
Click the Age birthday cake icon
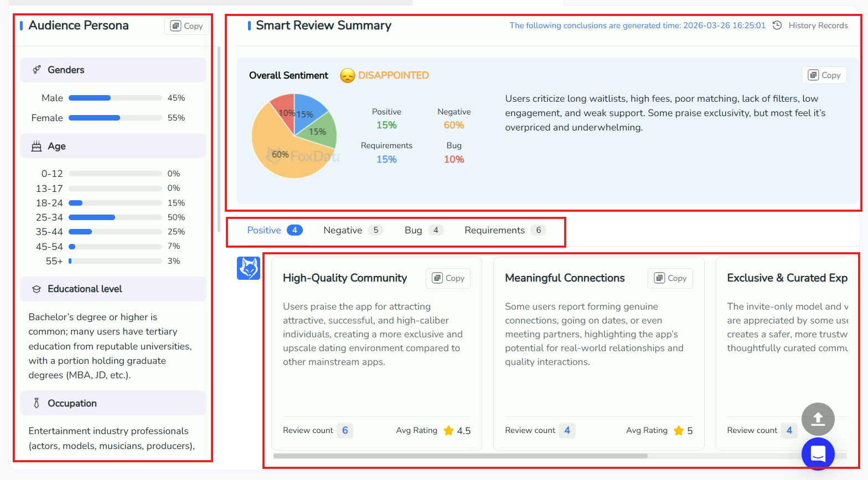[37, 146]
